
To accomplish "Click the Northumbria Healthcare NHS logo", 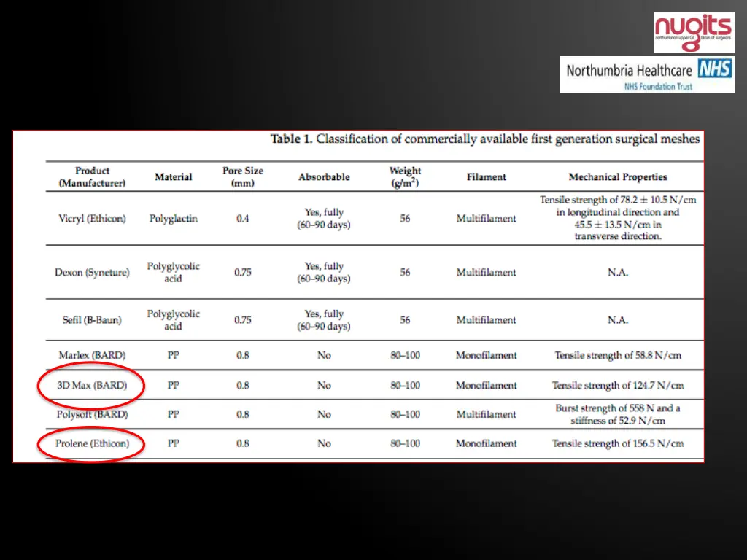I will tap(647, 74).
